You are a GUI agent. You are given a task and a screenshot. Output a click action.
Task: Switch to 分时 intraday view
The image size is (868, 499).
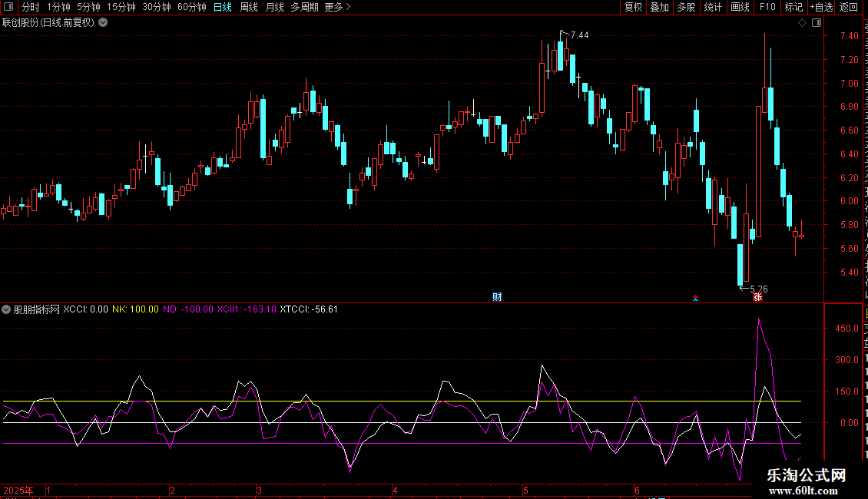pyautogui.click(x=31, y=7)
